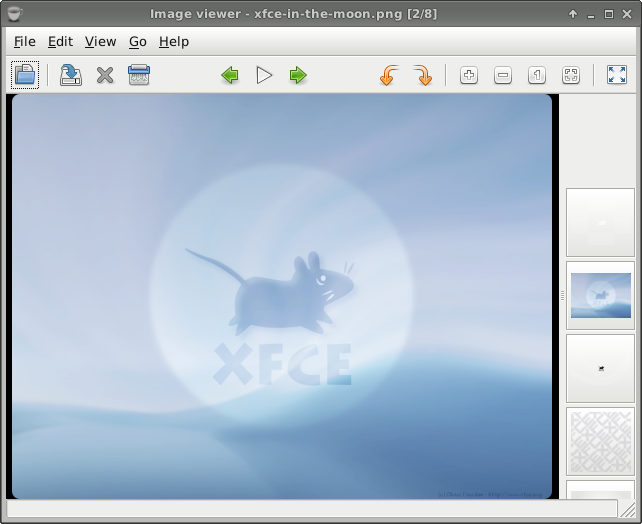Open the File menu

pyautogui.click(x=25, y=41)
